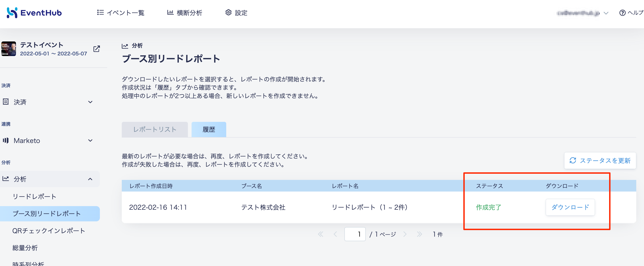Viewport: 644px width, 266px height.
Task: Click the 横断分析 bar chart icon
Action: (170, 13)
